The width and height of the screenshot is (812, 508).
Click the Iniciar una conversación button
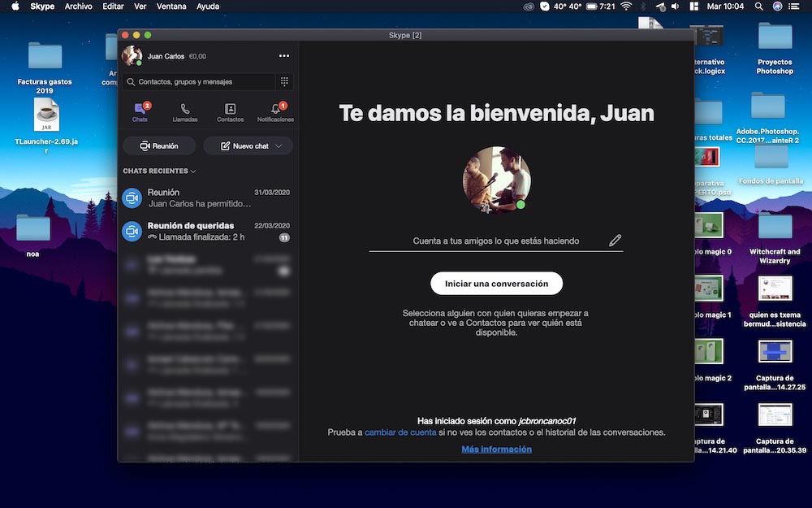(496, 284)
